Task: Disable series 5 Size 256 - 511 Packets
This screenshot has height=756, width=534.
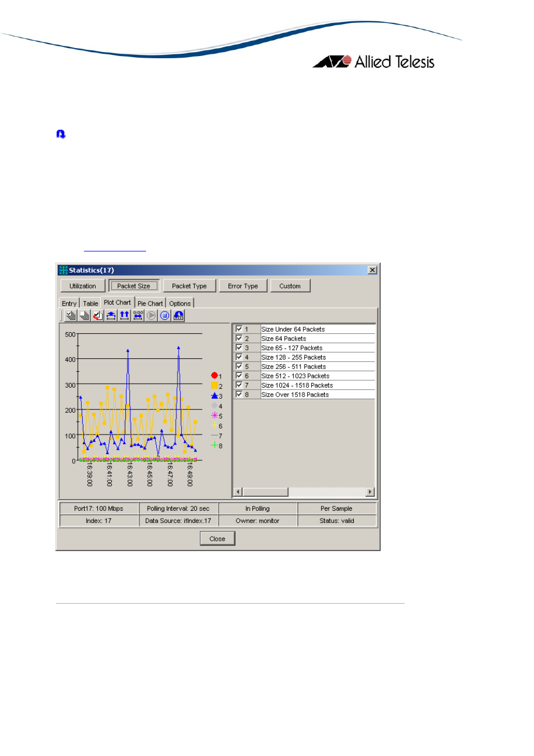Action: pos(239,367)
